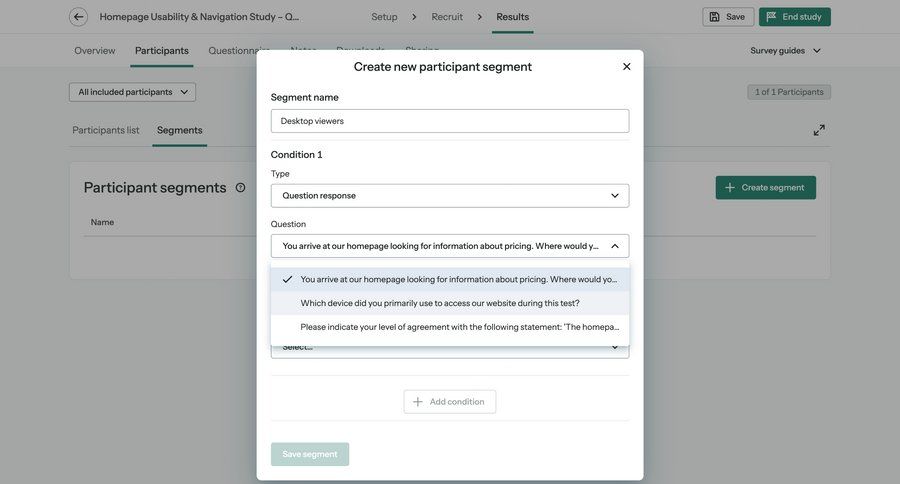Go to the Setup step
900x484 pixels.
click(384, 17)
